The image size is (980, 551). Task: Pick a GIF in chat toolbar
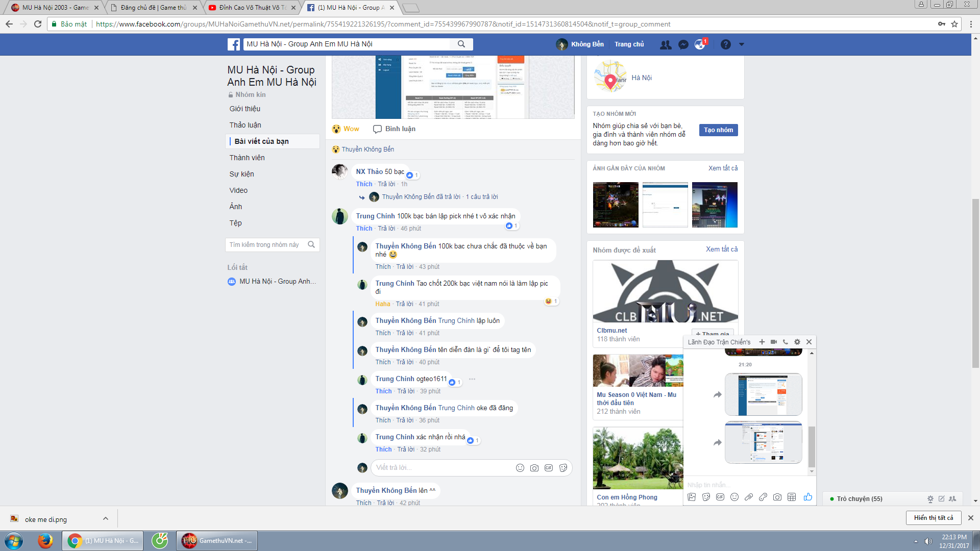[x=720, y=497]
